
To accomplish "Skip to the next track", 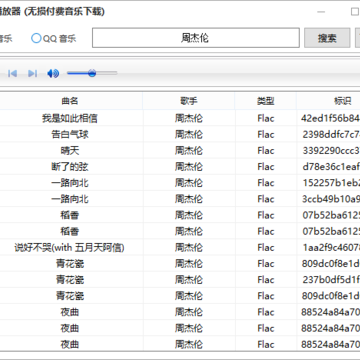I will 32,73.
